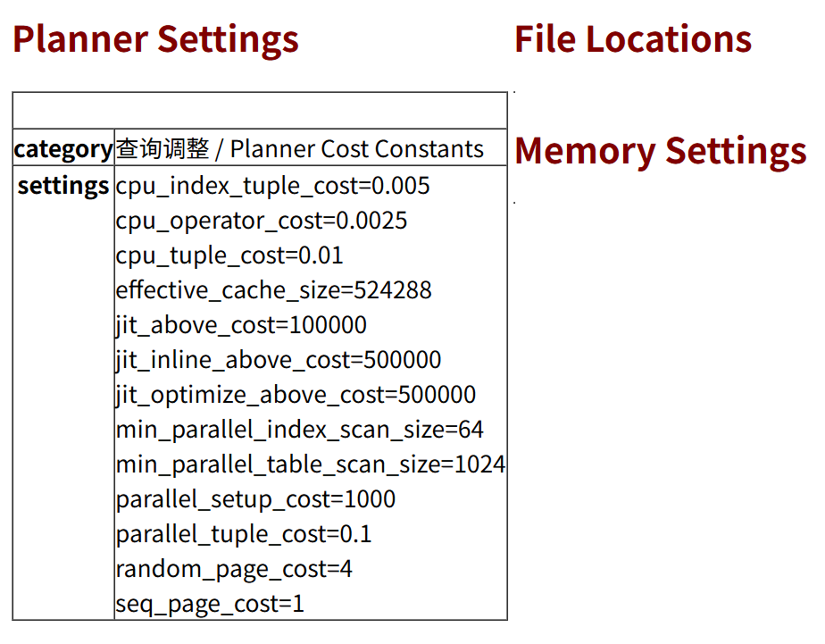The image size is (825, 644).
Task: Select the min_parallel_table_scan_size=1024 setting
Action: (x=310, y=464)
